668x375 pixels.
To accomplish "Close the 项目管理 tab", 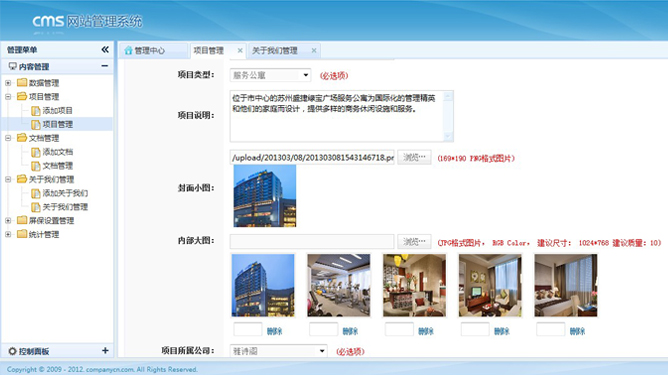I will 240,51.
